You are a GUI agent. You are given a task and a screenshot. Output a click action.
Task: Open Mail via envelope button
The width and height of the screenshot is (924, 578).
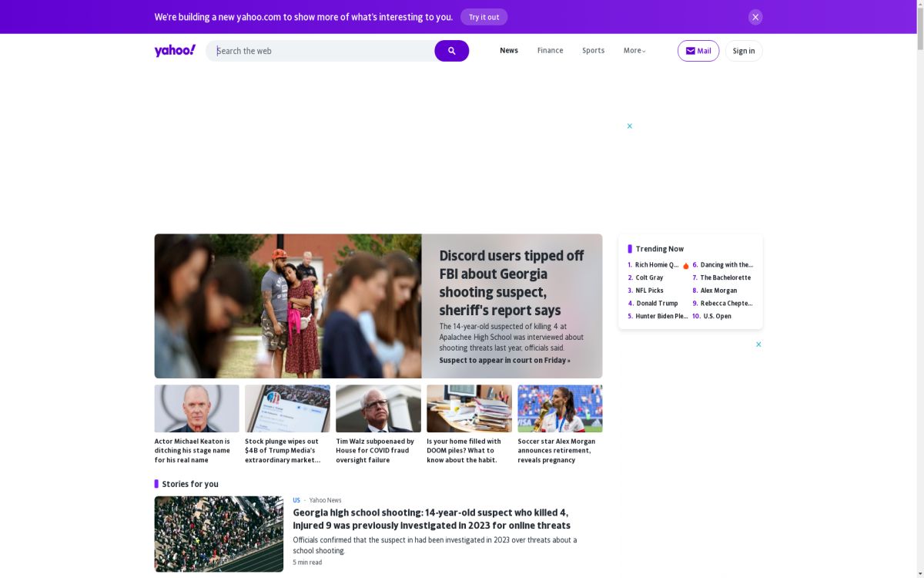tap(698, 51)
